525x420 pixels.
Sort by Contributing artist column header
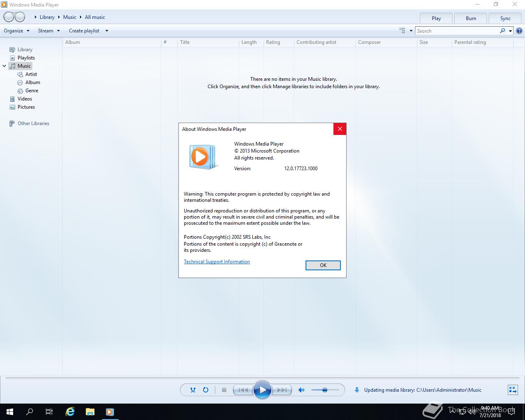[x=324, y=42]
